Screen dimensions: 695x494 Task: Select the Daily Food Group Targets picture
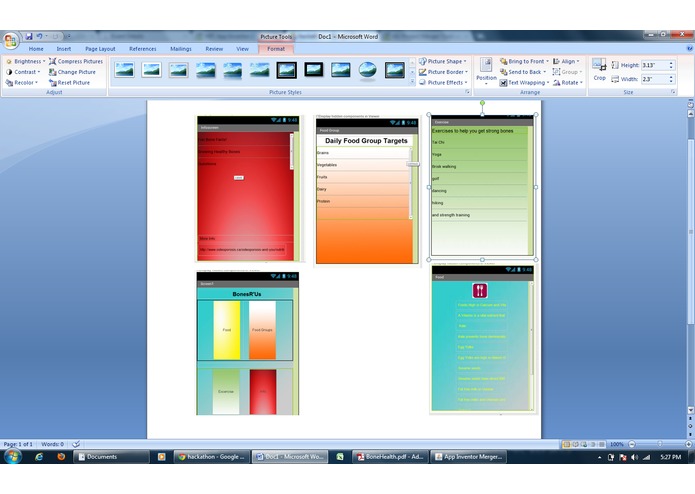[x=367, y=191]
